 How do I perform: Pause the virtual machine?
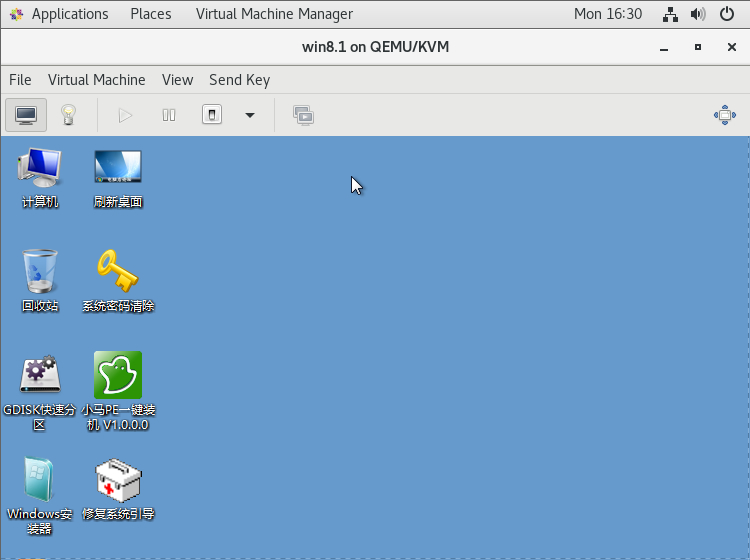[x=169, y=115]
